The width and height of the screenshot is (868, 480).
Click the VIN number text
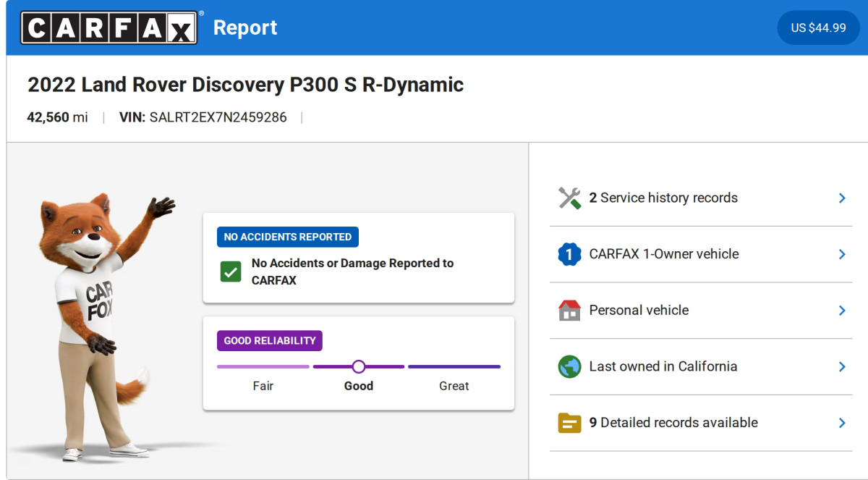coord(218,117)
